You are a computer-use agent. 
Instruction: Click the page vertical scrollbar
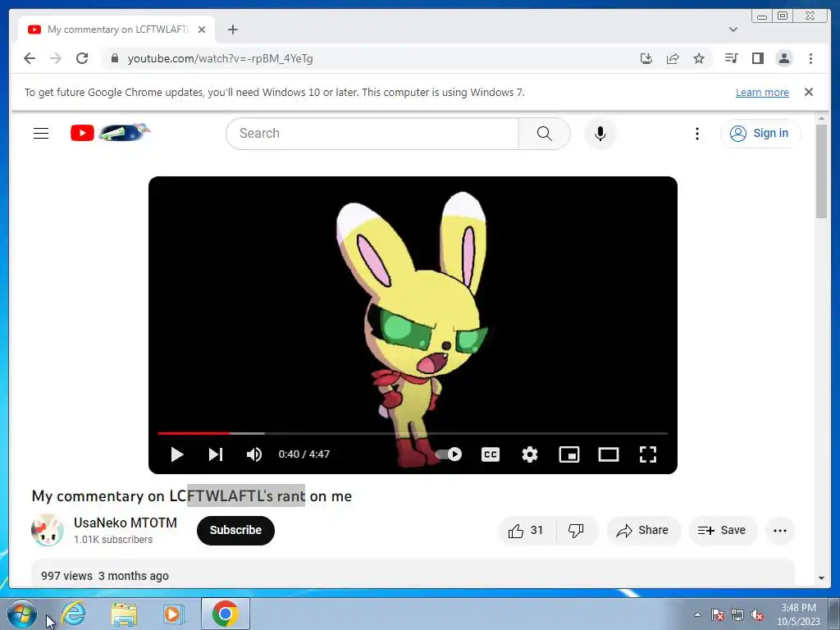[821, 171]
